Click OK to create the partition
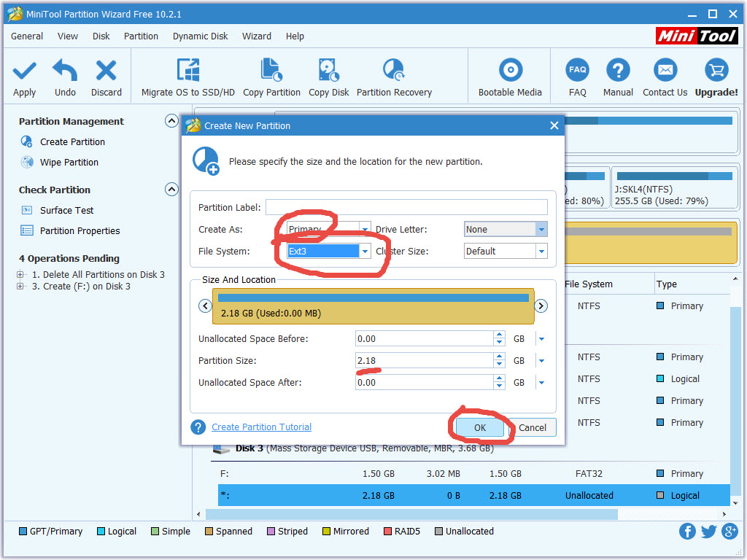 [479, 427]
